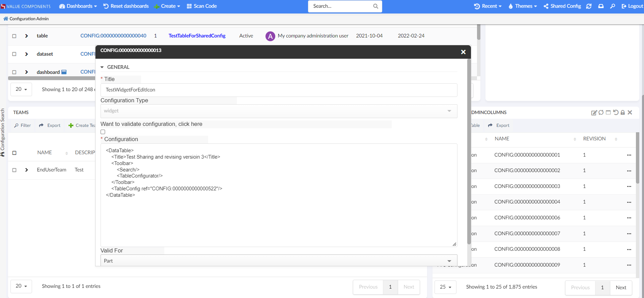
Task: Click the dialog's vertical scrollbar
Action: (x=469, y=152)
